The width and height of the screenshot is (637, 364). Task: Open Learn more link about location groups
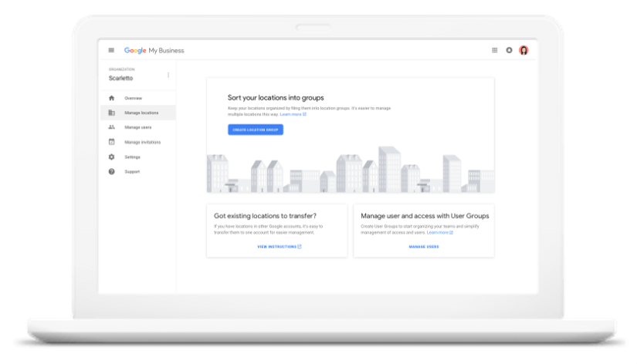(293, 114)
